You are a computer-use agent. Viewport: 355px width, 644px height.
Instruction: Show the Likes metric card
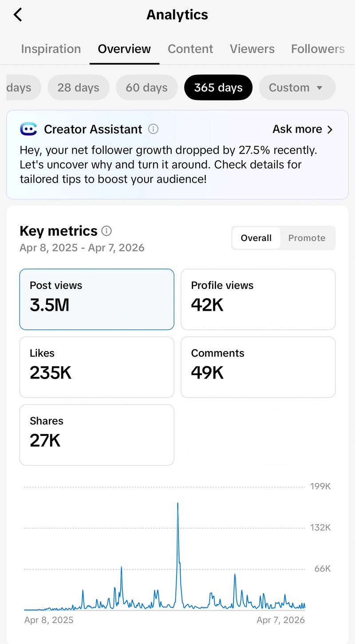[97, 367]
